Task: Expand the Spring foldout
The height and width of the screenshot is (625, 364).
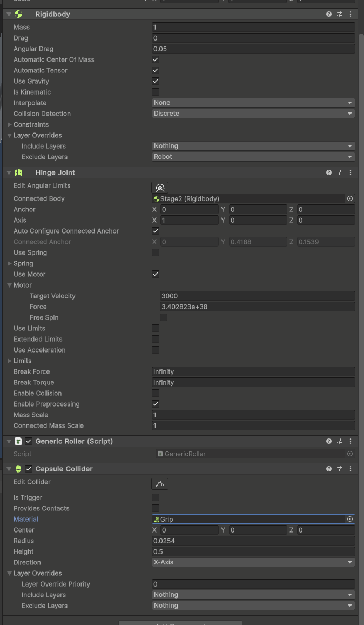Action: pos(10,263)
